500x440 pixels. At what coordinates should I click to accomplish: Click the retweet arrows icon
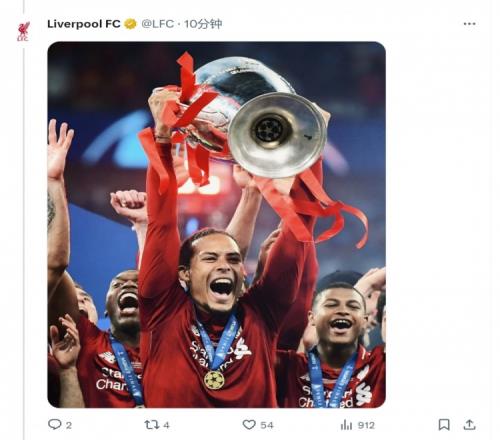pos(152,425)
